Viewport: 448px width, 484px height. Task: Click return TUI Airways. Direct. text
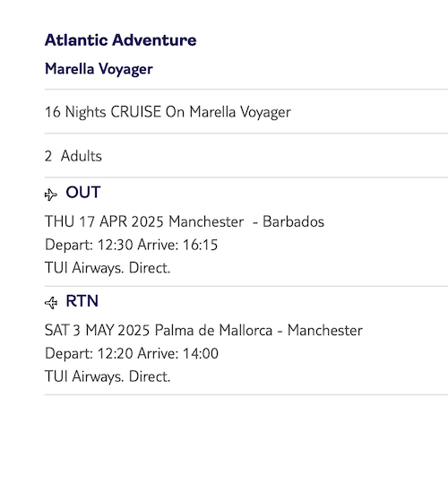[108, 376]
